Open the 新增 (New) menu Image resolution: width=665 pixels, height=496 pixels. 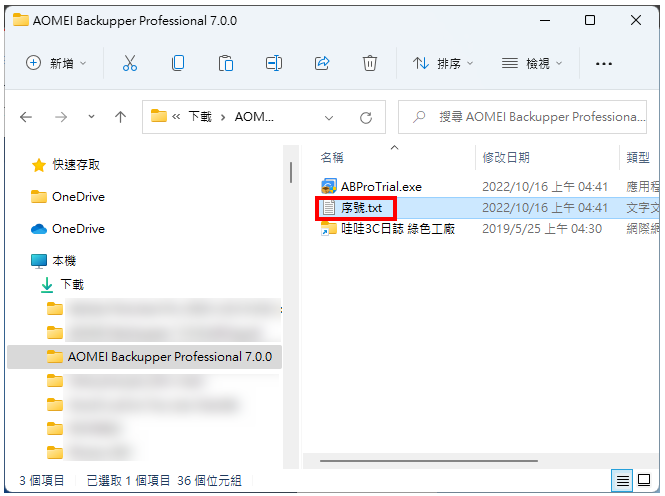pos(56,63)
